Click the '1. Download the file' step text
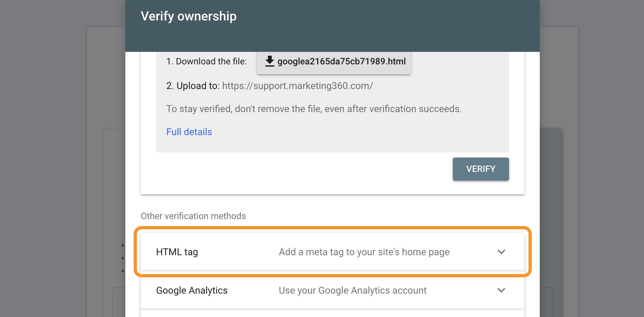Image resolution: width=644 pixels, height=317 pixels. (206, 61)
